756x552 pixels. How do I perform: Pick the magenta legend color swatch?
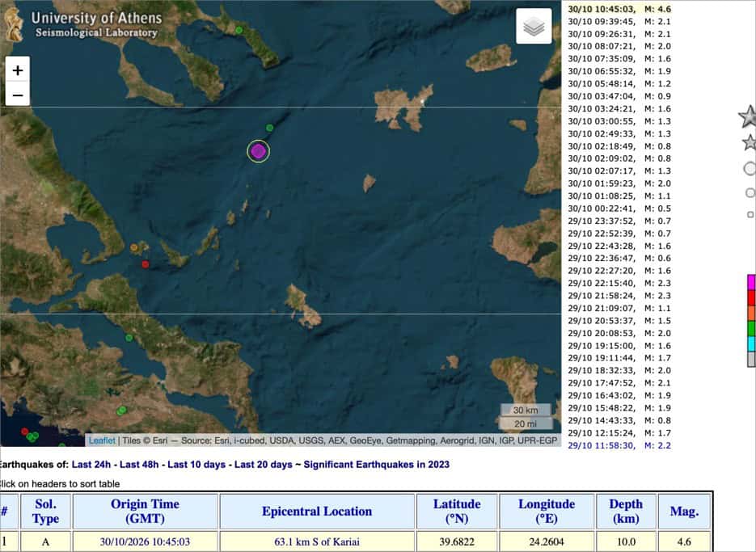752,283
